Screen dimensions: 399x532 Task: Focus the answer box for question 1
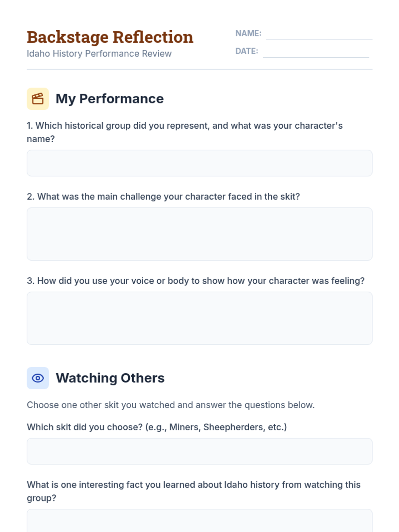199,163
